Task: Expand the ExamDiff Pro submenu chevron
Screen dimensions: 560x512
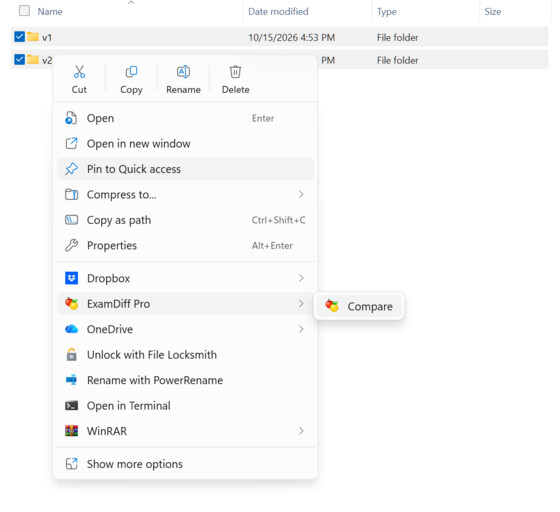Action: pos(301,303)
